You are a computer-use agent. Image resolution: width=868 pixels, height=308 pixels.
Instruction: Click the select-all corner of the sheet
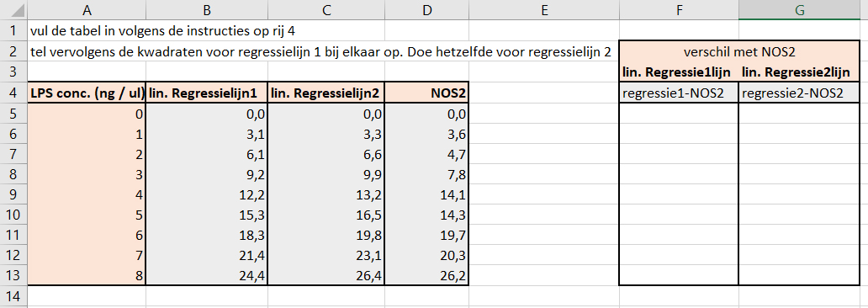pos(13,9)
